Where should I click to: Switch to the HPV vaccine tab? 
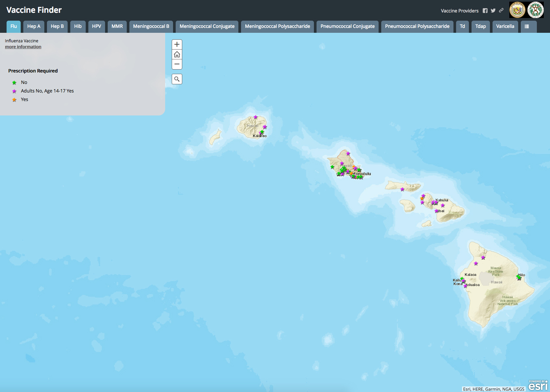coord(97,26)
